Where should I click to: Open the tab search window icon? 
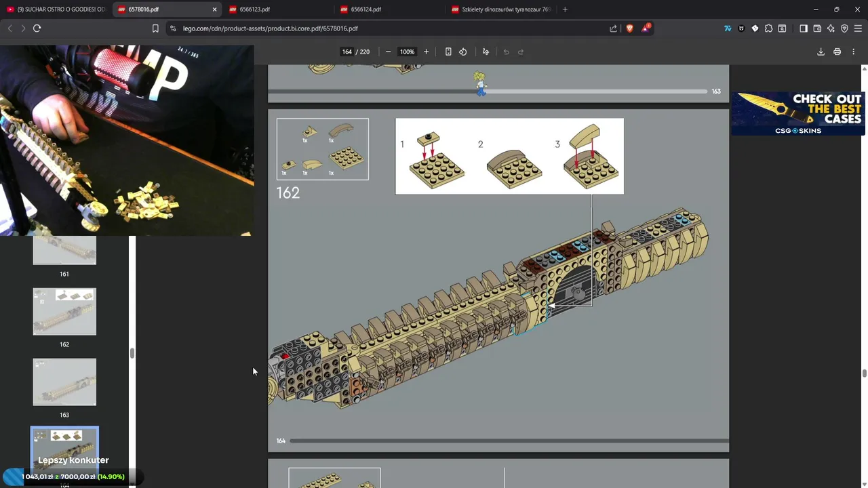click(x=782, y=28)
